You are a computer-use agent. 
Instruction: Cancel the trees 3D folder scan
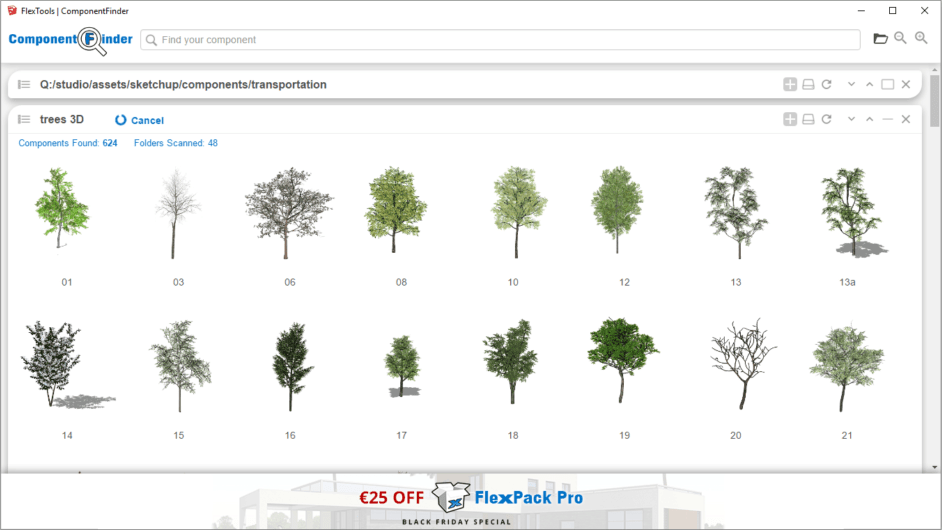point(147,120)
